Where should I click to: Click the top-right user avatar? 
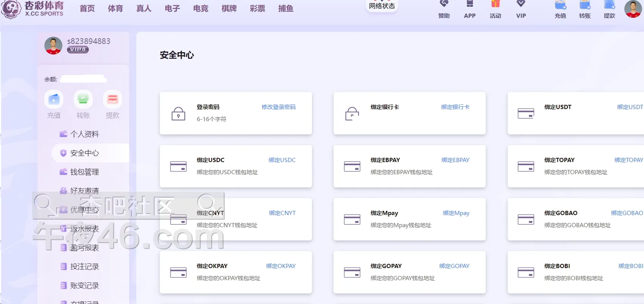click(633, 9)
